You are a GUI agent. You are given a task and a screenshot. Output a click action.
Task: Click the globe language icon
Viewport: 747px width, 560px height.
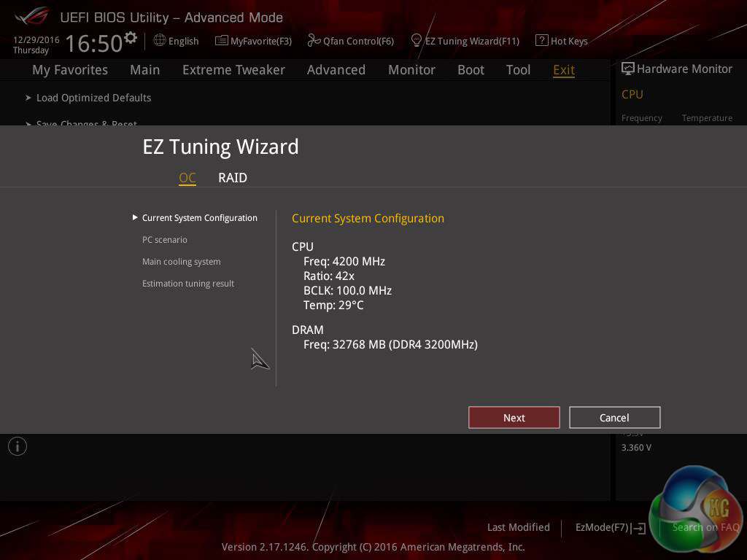(160, 41)
